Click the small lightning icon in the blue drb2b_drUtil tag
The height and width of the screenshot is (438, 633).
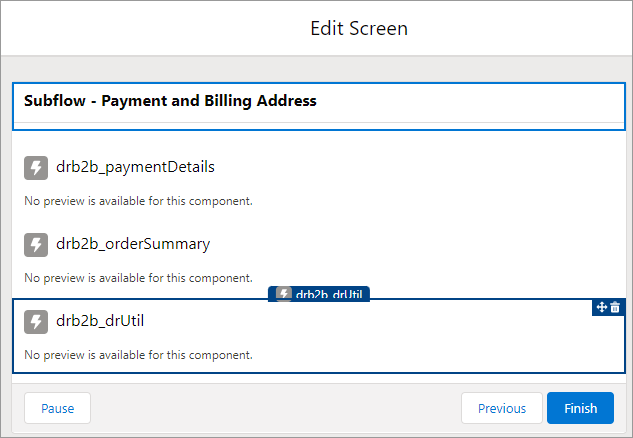coord(284,294)
